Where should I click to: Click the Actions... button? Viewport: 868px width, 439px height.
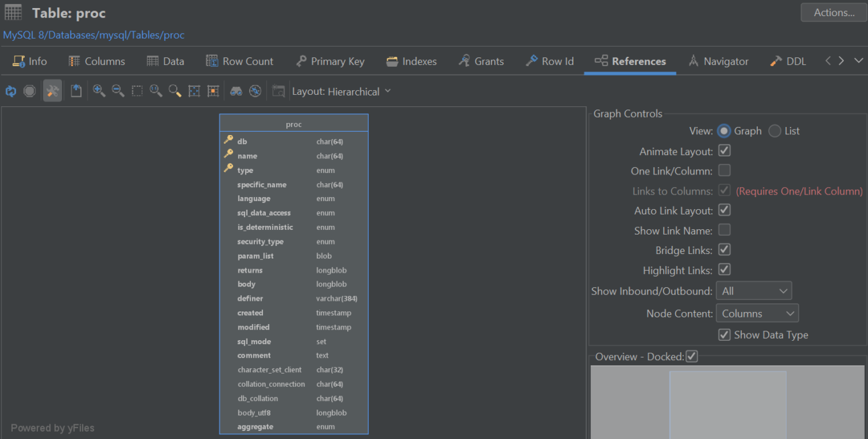pos(833,12)
